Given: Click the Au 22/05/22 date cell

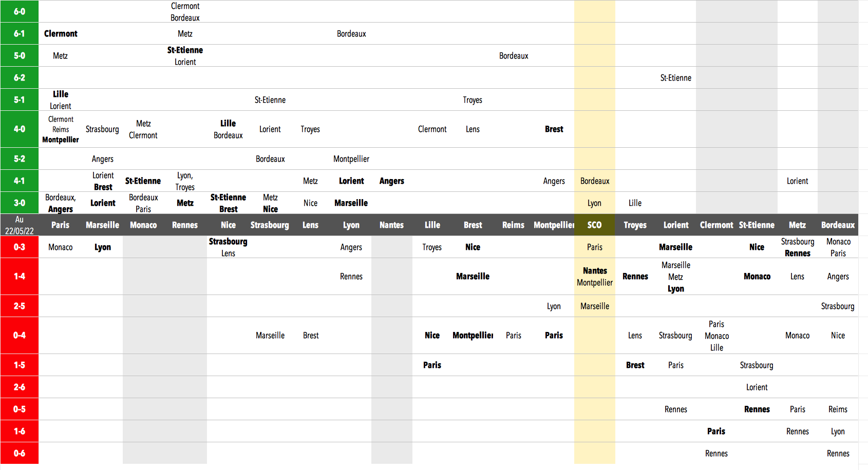Looking at the screenshot, I should click(x=20, y=225).
